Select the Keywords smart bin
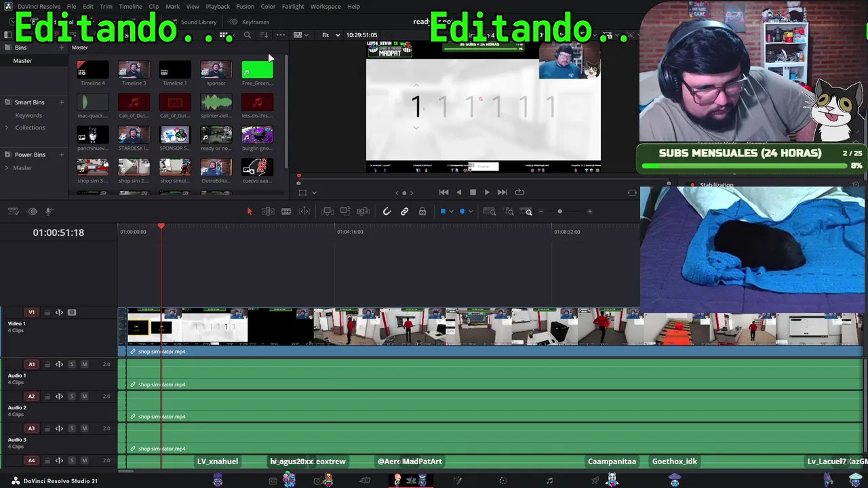This screenshot has width=868, height=488. point(28,116)
